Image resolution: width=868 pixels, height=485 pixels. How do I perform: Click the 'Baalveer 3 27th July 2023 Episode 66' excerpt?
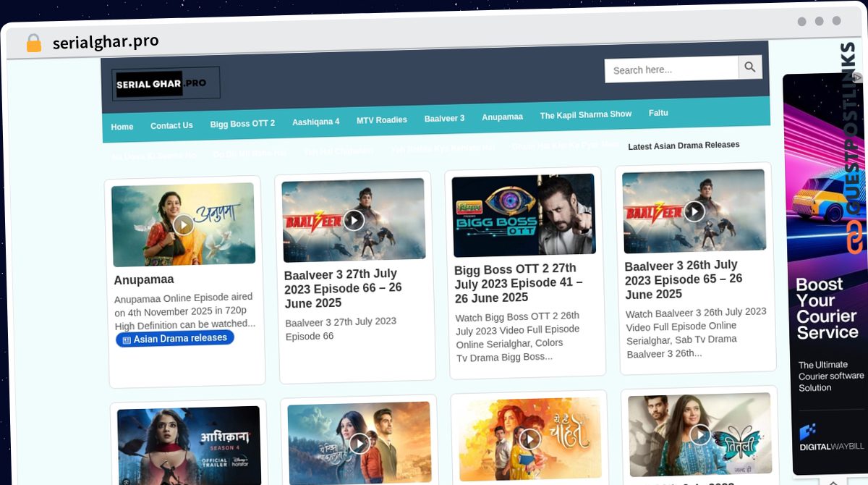click(x=341, y=329)
